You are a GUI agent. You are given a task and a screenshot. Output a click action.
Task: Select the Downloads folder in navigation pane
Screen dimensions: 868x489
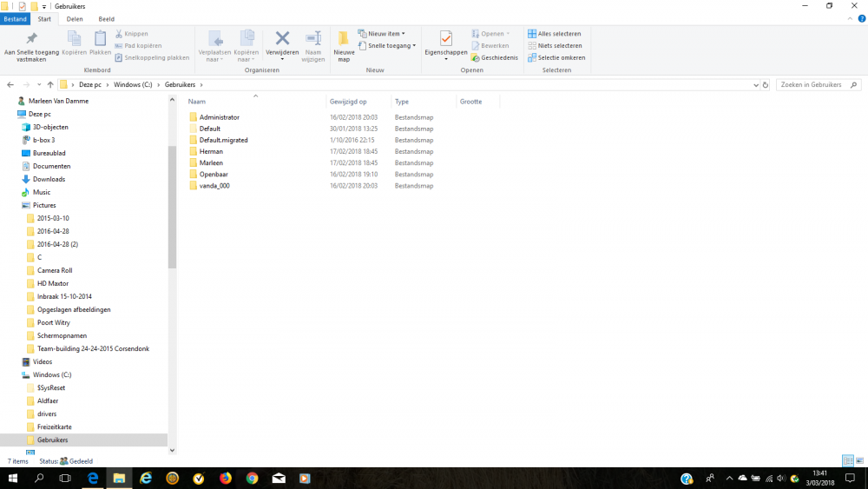coord(49,179)
